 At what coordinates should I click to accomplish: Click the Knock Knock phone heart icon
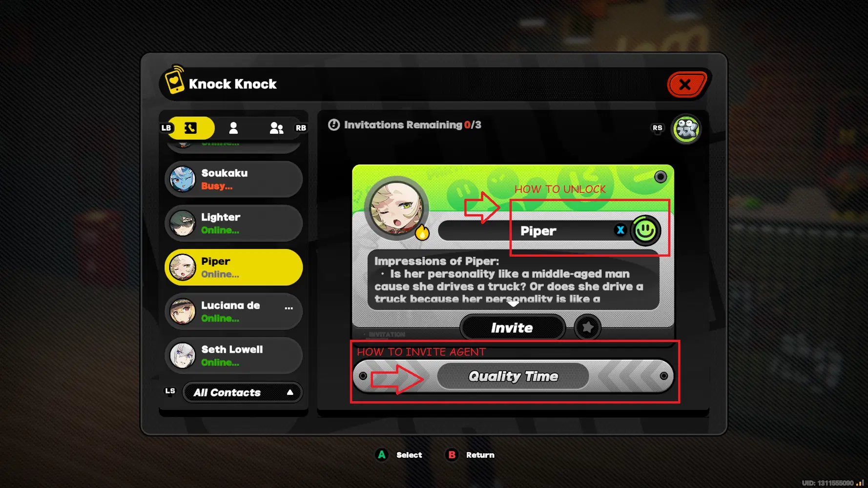174,80
